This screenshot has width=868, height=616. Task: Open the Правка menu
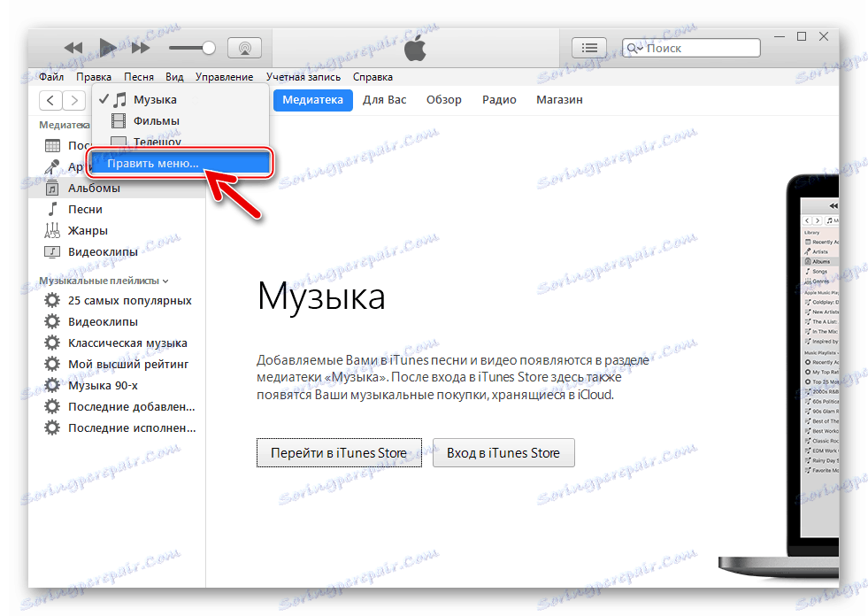coord(94,77)
